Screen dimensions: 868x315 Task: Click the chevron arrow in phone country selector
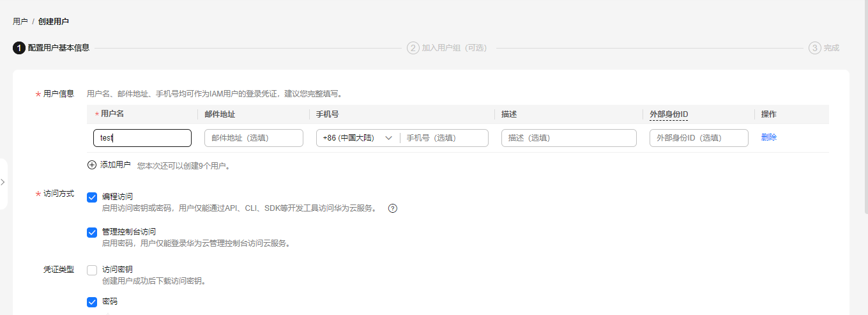coord(388,138)
